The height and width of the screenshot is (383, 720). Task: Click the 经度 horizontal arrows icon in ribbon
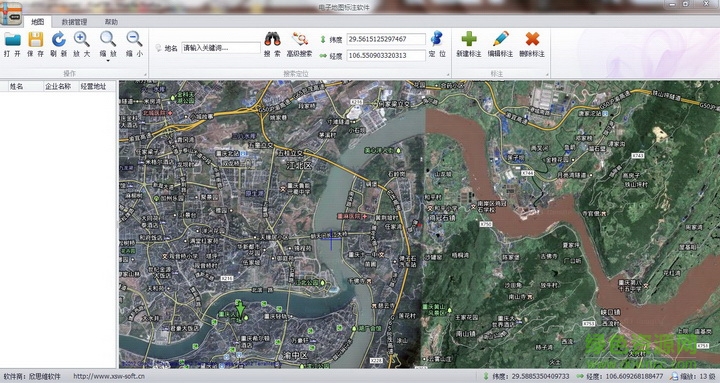323,56
